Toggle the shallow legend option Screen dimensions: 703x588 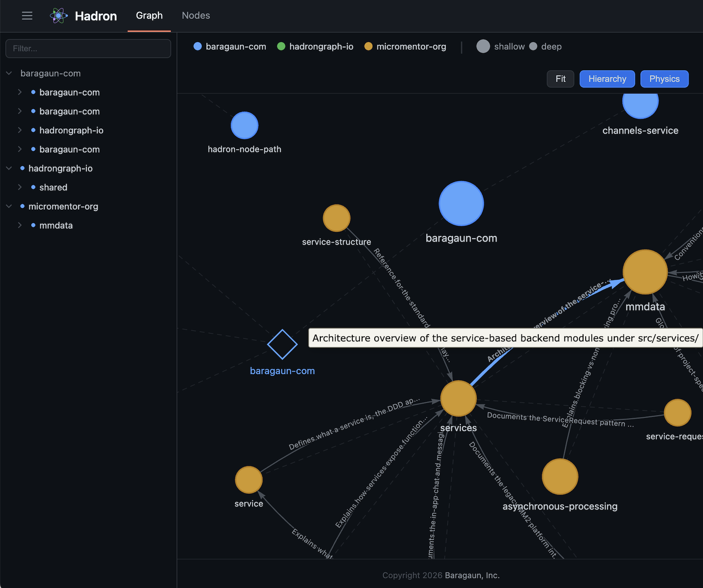(x=483, y=47)
